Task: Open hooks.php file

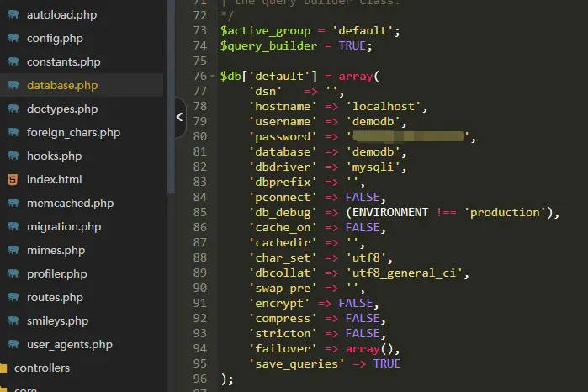Action: (x=55, y=156)
